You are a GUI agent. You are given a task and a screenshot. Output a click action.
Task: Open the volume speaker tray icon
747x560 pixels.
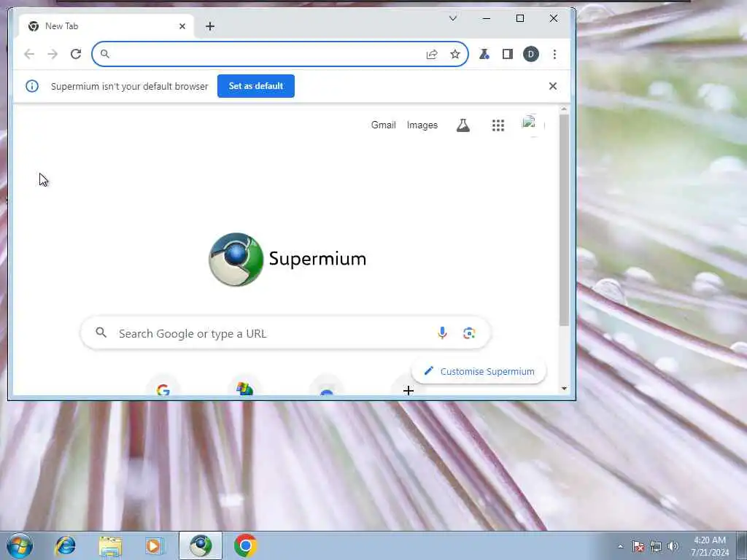pos(673,546)
